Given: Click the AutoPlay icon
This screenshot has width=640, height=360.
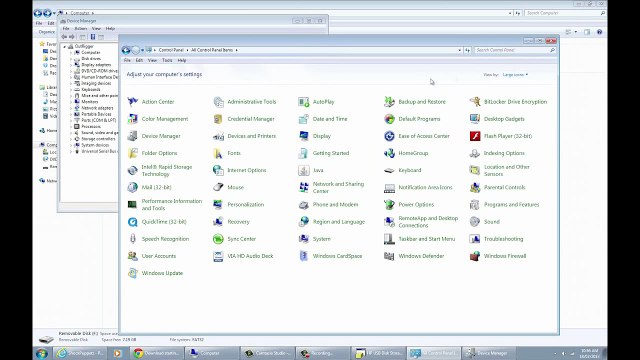Looking at the screenshot, I should point(304,102).
